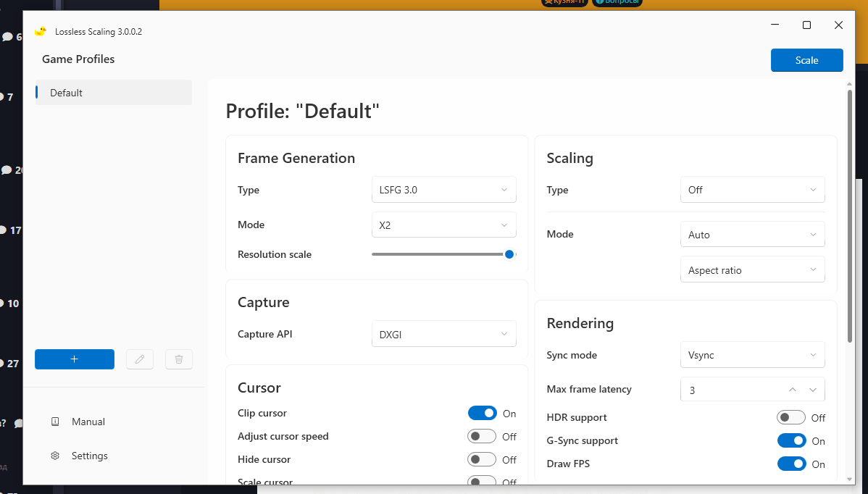Select the Default game profile
This screenshot has width=868, height=494.
point(114,93)
